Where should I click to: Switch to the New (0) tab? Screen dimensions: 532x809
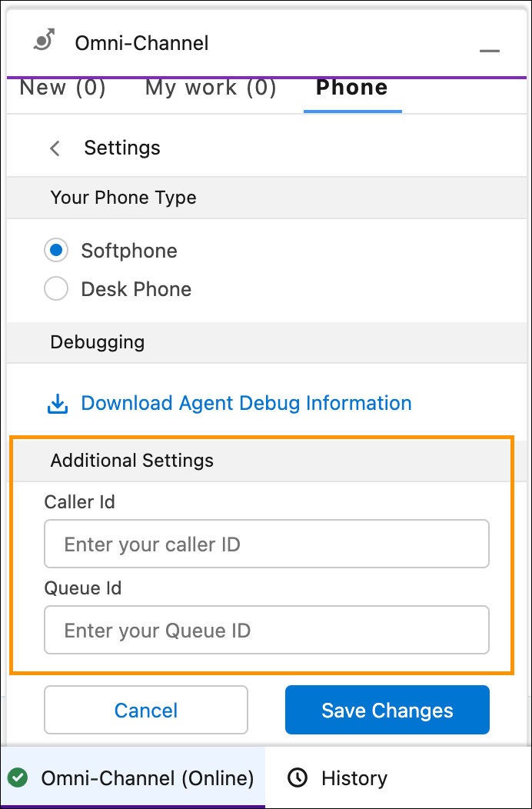(62, 88)
